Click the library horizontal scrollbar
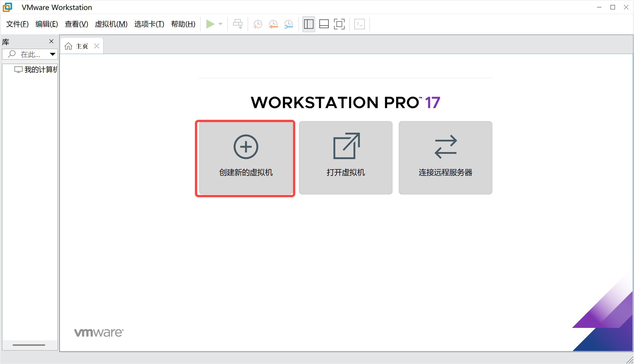The height and width of the screenshot is (364, 634). pyautogui.click(x=29, y=345)
